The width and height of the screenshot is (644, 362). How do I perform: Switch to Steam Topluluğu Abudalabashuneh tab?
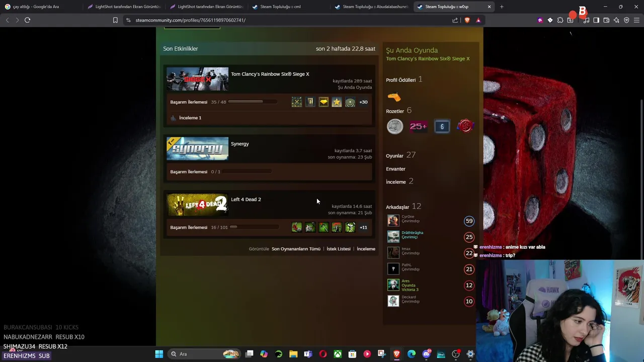(x=371, y=7)
